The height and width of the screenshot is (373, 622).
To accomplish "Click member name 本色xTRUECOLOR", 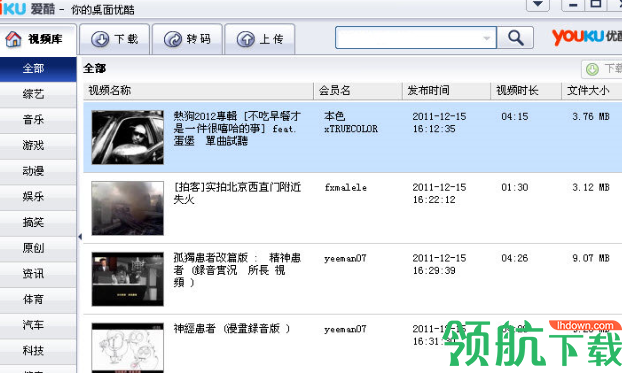I will (351, 122).
